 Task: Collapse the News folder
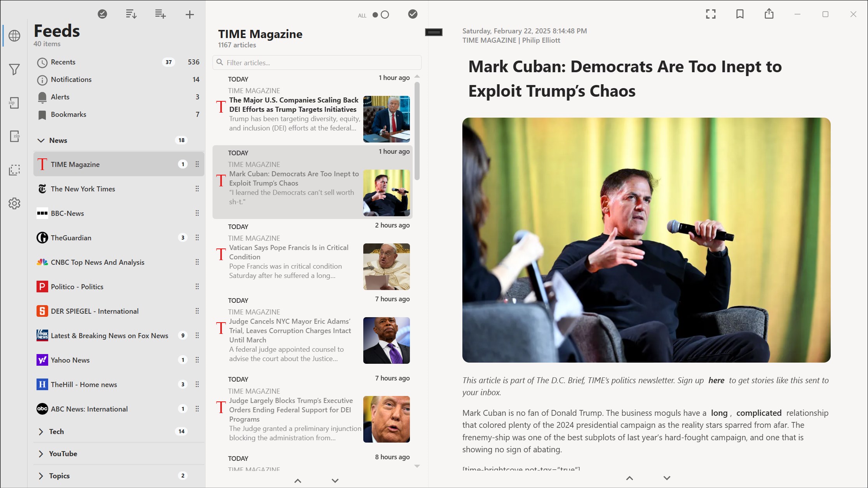pyautogui.click(x=41, y=141)
